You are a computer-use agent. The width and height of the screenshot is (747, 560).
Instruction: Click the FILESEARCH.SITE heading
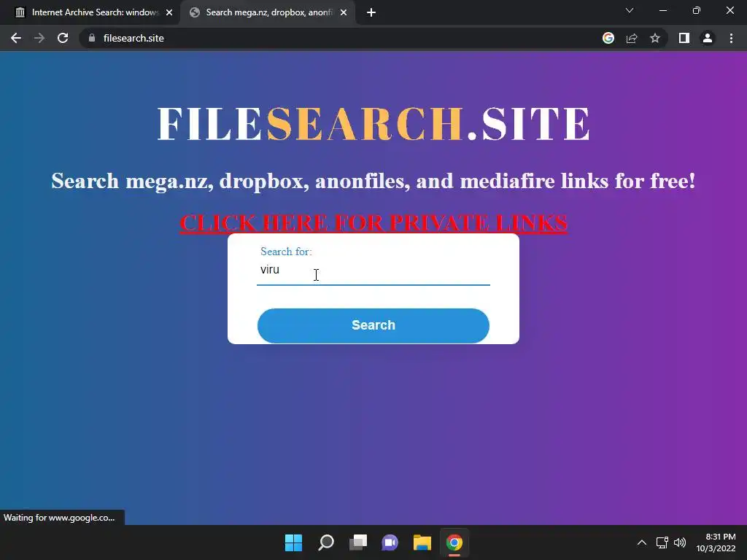coord(373,124)
